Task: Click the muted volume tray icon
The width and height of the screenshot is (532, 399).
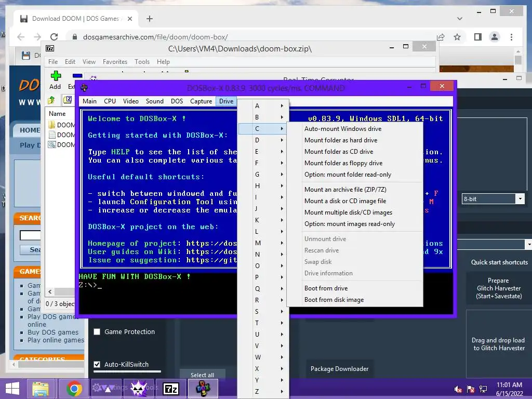Action: (x=458, y=389)
